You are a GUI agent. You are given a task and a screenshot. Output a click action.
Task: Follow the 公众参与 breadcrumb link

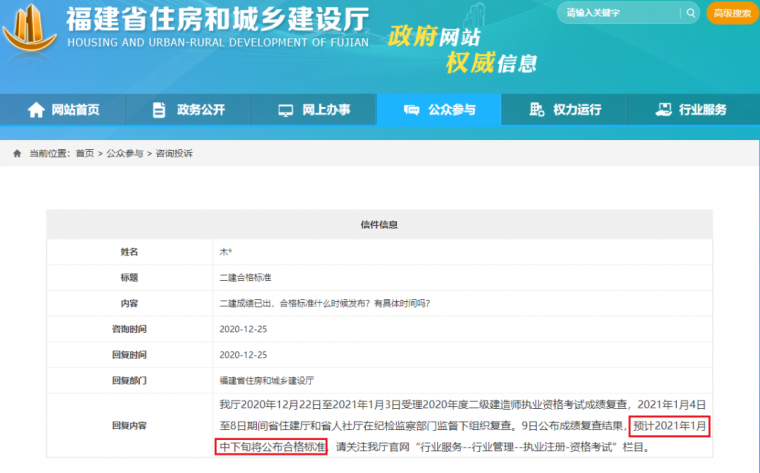[x=124, y=153]
